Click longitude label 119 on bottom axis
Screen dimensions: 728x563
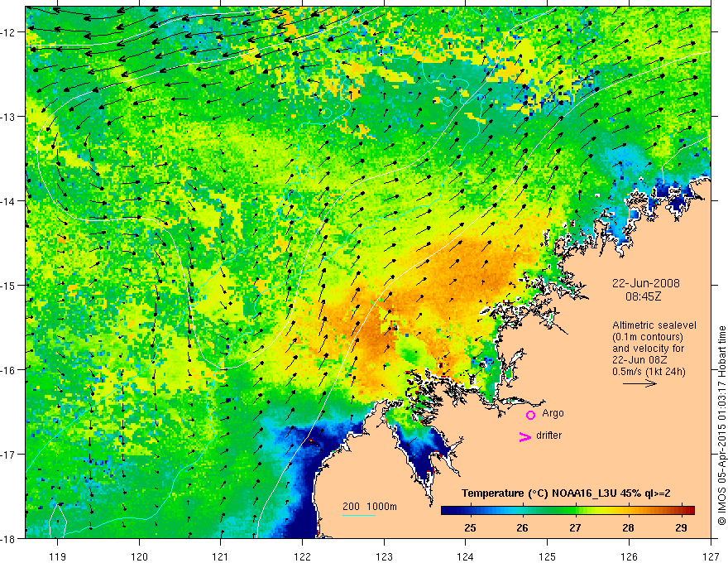(57, 556)
